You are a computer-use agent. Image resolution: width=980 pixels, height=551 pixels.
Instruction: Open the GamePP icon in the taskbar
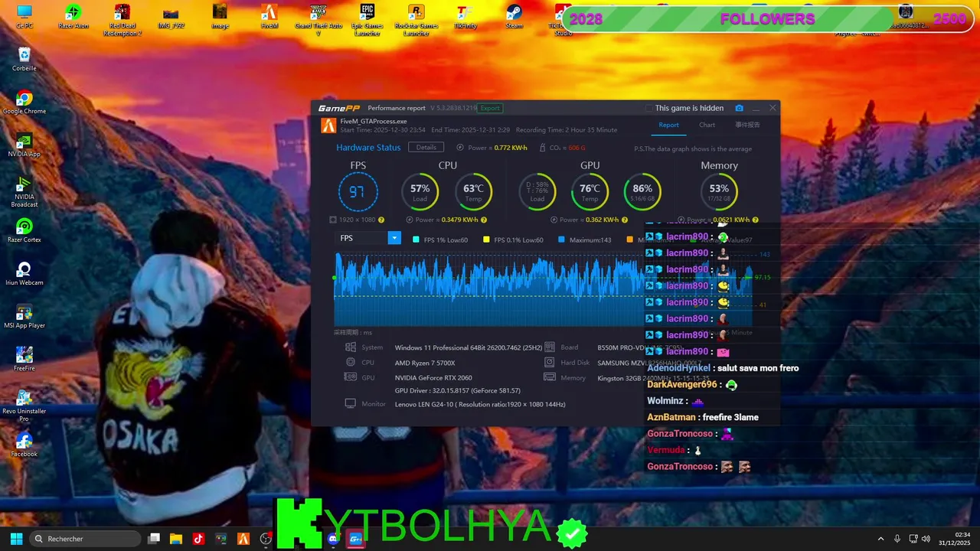[355, 539]
